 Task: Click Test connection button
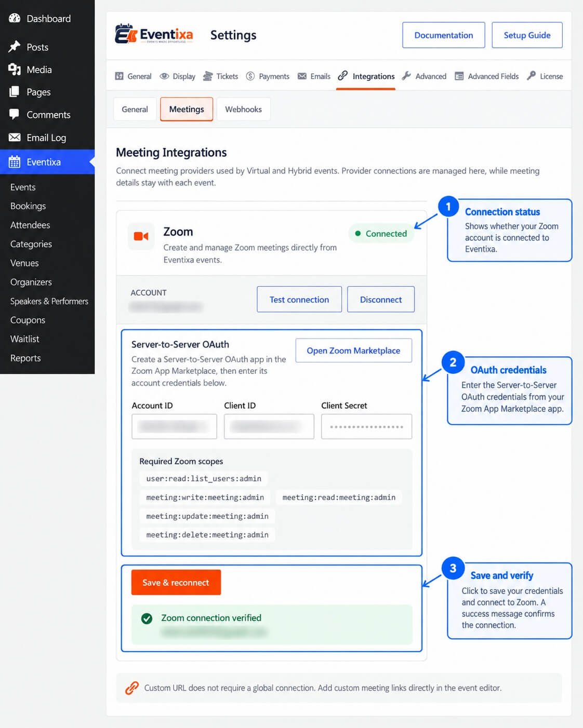tap(299, 300)
